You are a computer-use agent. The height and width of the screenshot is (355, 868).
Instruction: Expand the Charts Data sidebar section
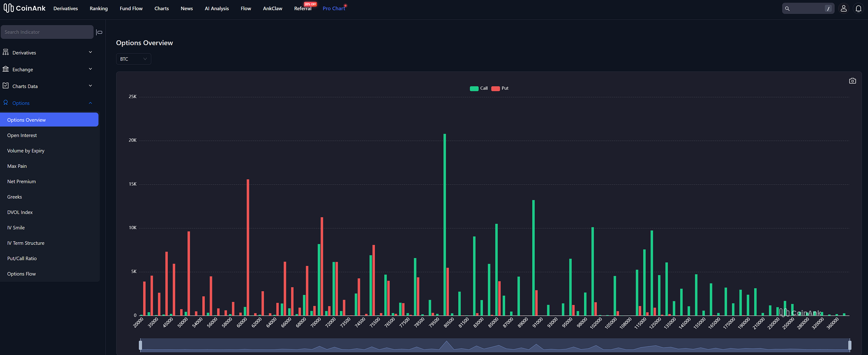pos(90,86)
